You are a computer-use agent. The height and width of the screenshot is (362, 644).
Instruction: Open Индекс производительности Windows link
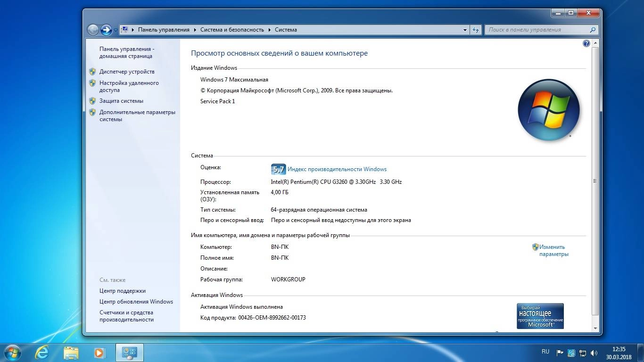click(337, 169)
